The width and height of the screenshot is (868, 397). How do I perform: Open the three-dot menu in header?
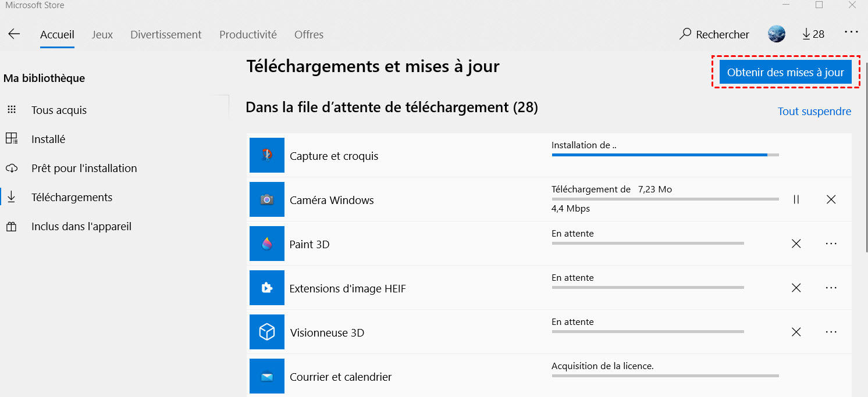coord(851,33)
